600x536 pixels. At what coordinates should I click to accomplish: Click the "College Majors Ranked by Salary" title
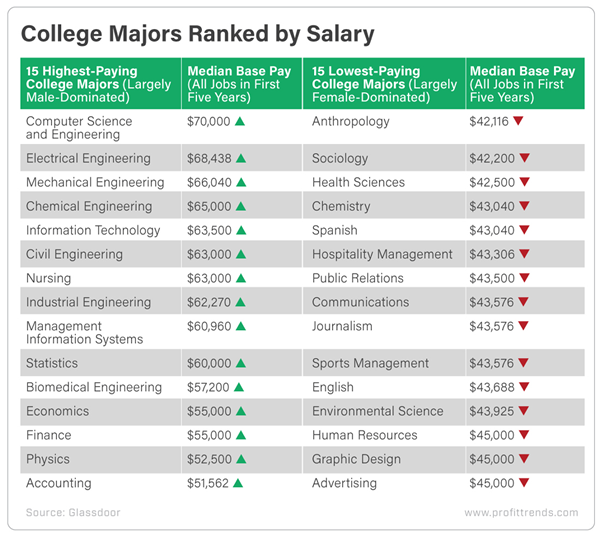198,35
